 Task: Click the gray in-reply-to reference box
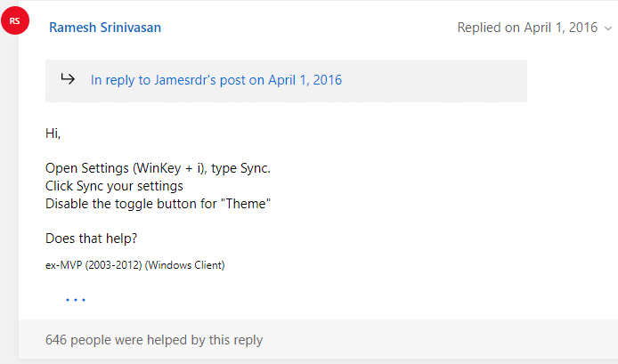(286, 81)
